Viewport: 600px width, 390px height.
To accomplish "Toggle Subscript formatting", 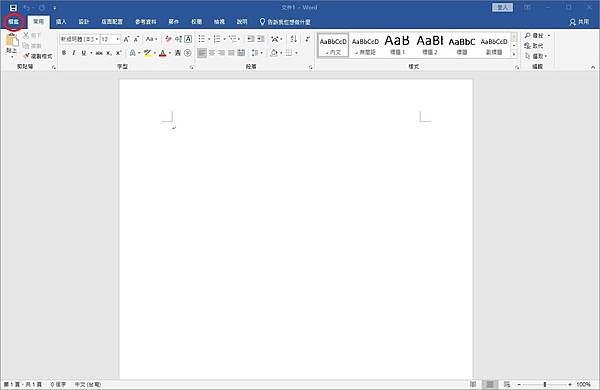I will coord(109,53).
